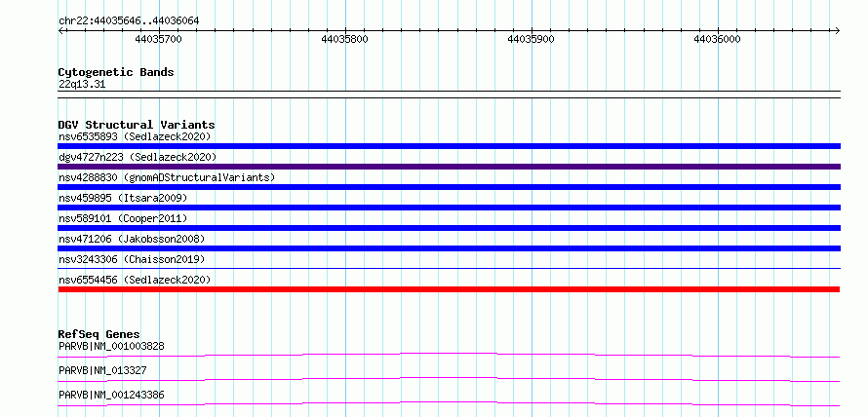Click the 44035700 ruler tick label
868x417 pixels.
[x=158, y=39]
